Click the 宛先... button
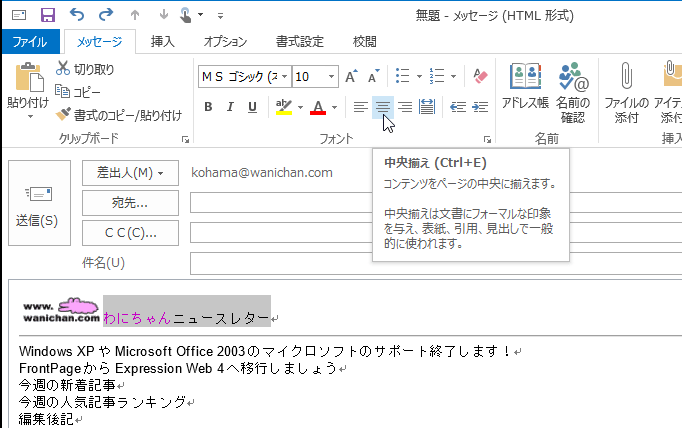This screenshot has height=428, width=682. 130,203
